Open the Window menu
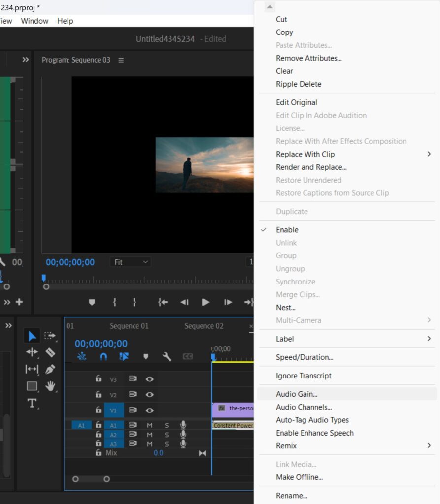The height and width of the screenshot is (504, 440). pyautogui.click(x=34, y=21)
